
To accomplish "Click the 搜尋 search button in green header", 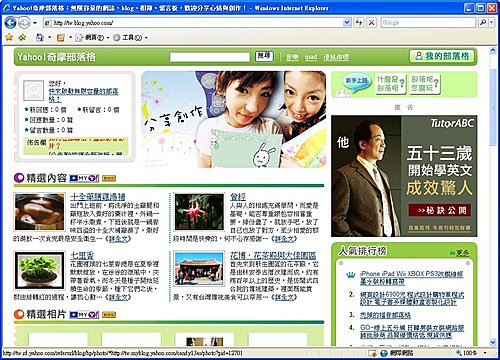I will [264, 56].
